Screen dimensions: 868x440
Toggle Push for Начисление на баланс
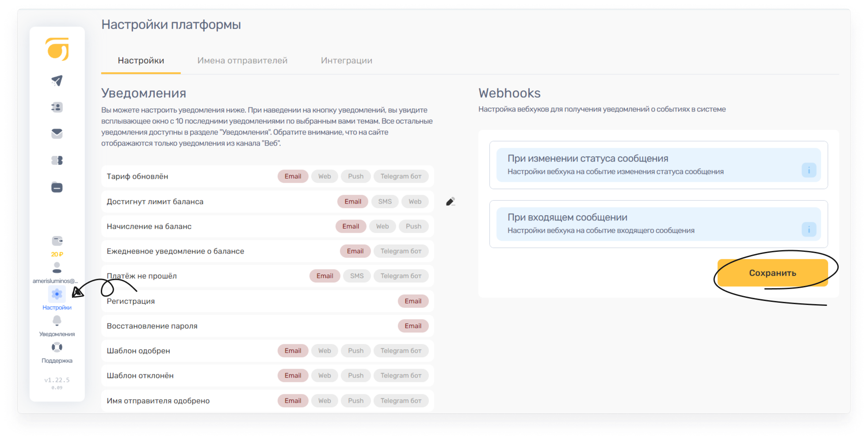pos(413,226)
